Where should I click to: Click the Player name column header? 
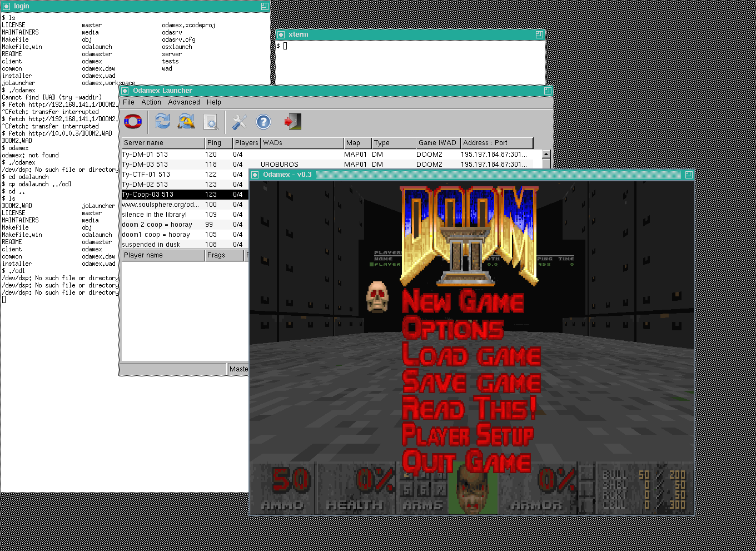click(x=163, y=255)
